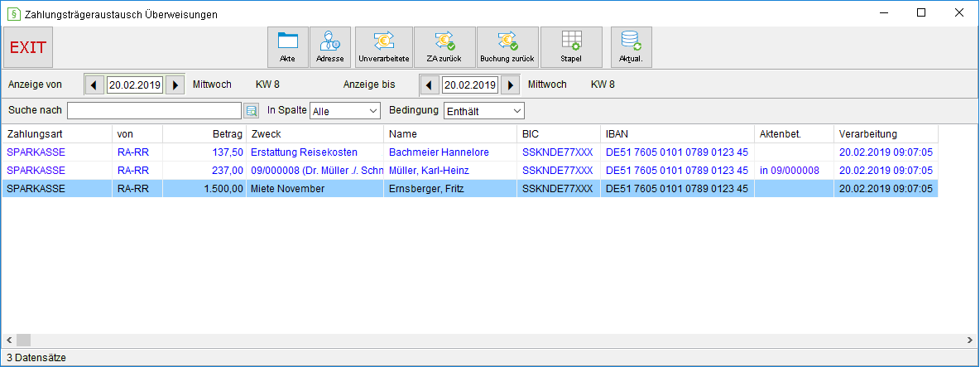Step Anzeige bis date back one day
This screenshot has width=980, height=367.
coord(429,85)
